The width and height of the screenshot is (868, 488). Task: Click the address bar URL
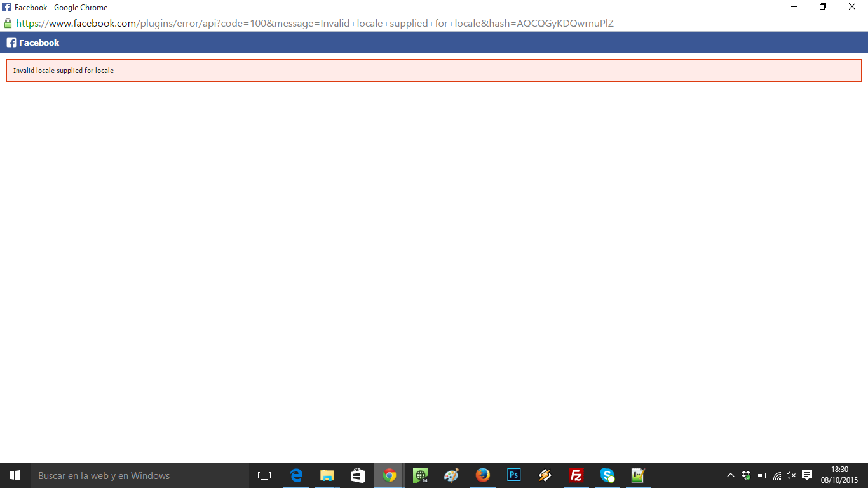coord(315,24)
